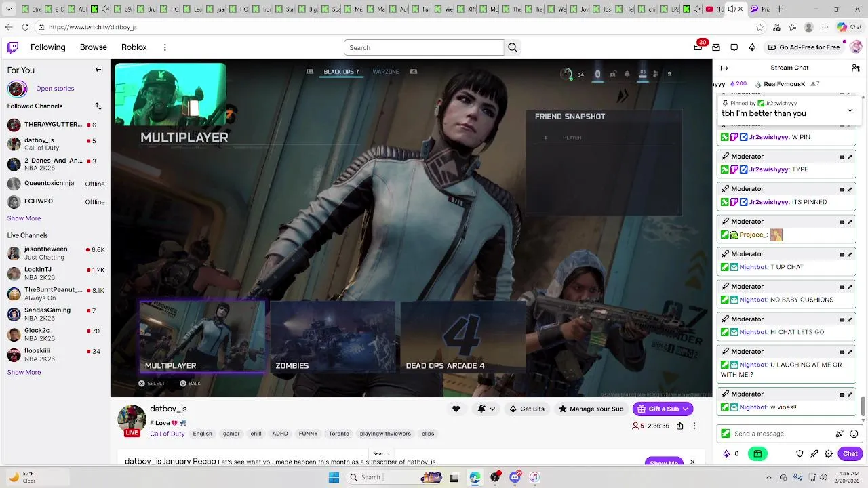Screen dimensions: 868x488
Task: Go to the Following page
Action: pos(47,47)
